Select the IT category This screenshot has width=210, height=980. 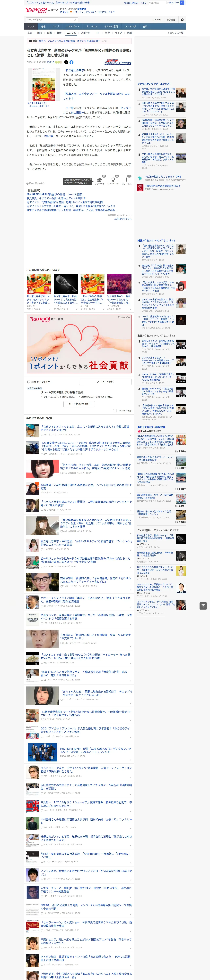click(98, 33)
